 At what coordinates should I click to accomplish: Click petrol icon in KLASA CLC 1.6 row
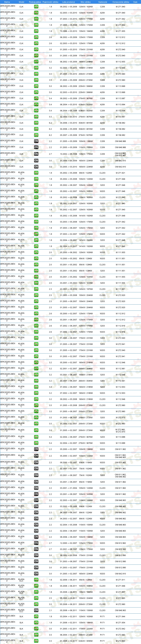[x=36, y=580]
